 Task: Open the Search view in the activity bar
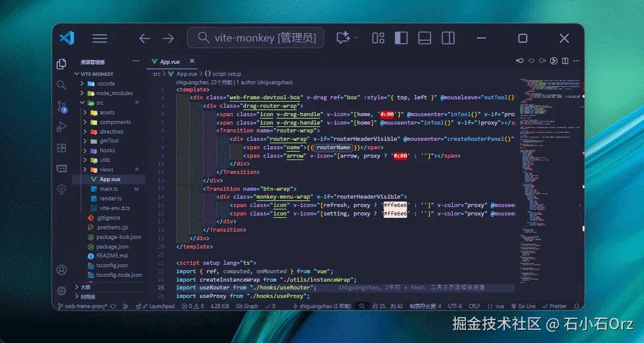[61, 85]
